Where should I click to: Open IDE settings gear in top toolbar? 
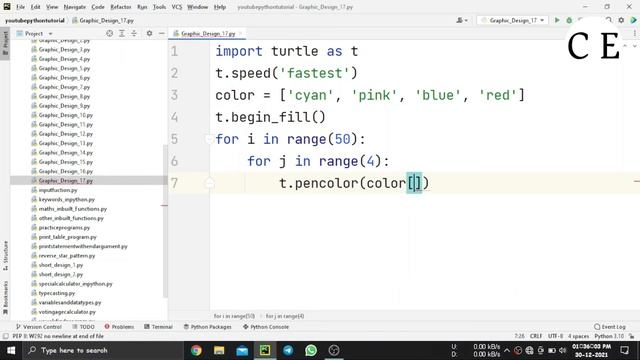[x=621, y=20]
